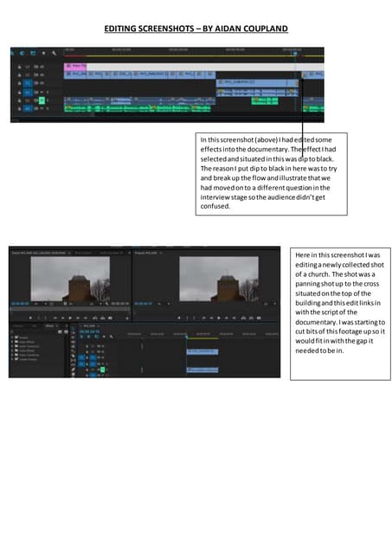
Task: Mark Out point in Program monitor
Action: 194,318
